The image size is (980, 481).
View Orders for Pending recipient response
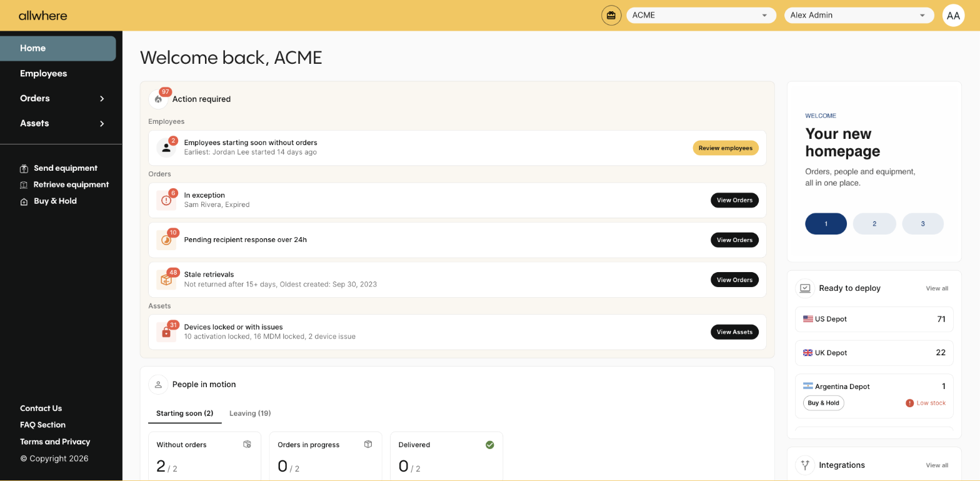(734, 240)
